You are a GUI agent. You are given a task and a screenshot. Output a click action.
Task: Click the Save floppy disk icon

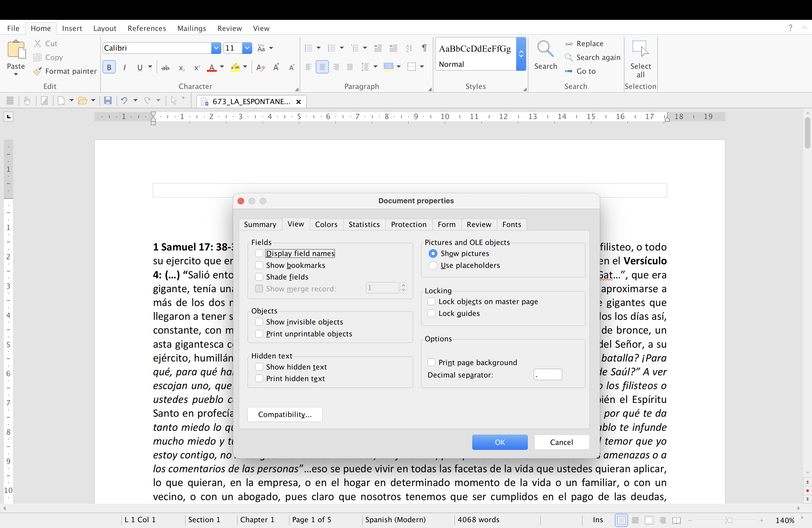(108, 100)
